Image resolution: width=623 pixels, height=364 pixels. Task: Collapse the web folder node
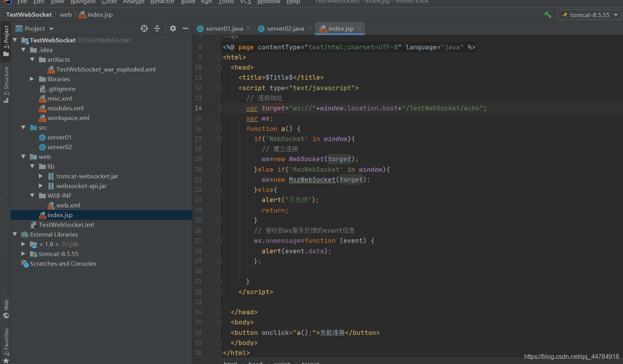(x=23, y=157)
